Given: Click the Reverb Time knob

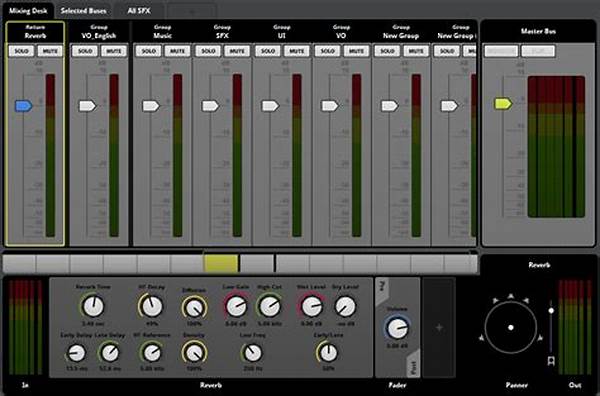Looking at the screenshot, I should [x=93, y=306].
